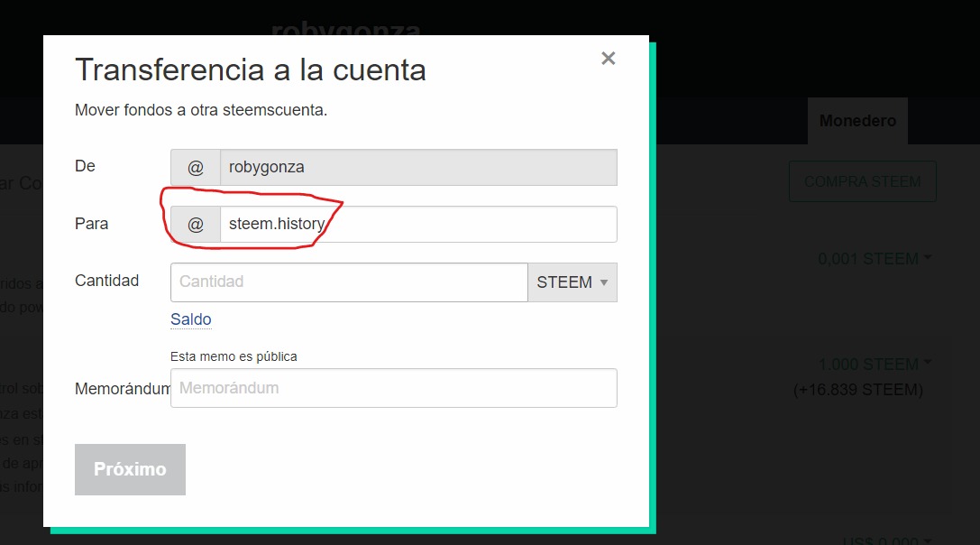The image size is (980, 545).
Task: Open the Monedero tab in the background
Action: tap(857, 121)
